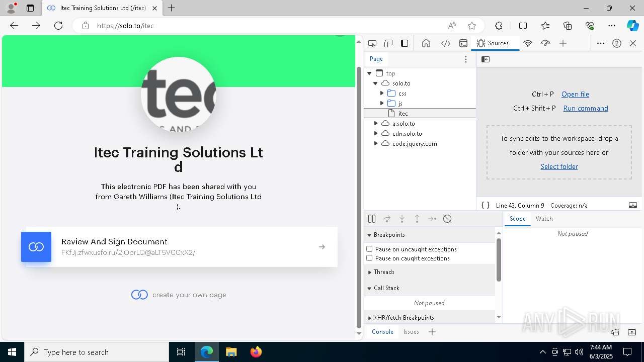Open Firefox from the taskbar
The width and height of the screenshot is (644, 362).
point(256,352)
